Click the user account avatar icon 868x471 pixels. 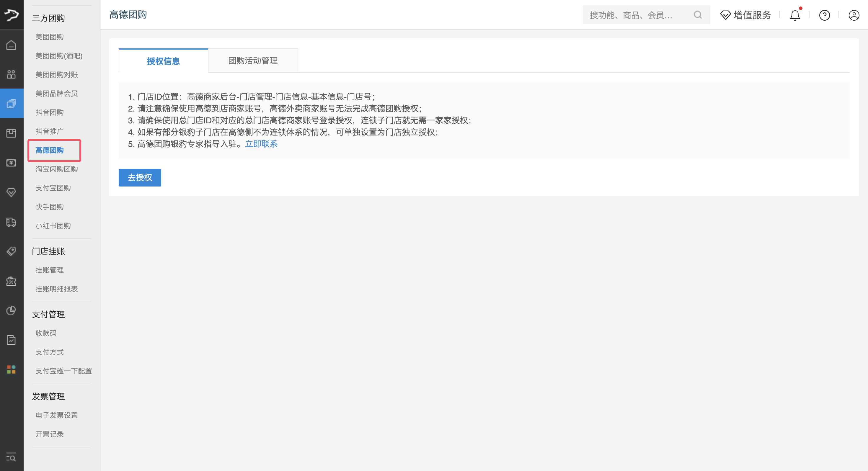click(x=854, y=15)
